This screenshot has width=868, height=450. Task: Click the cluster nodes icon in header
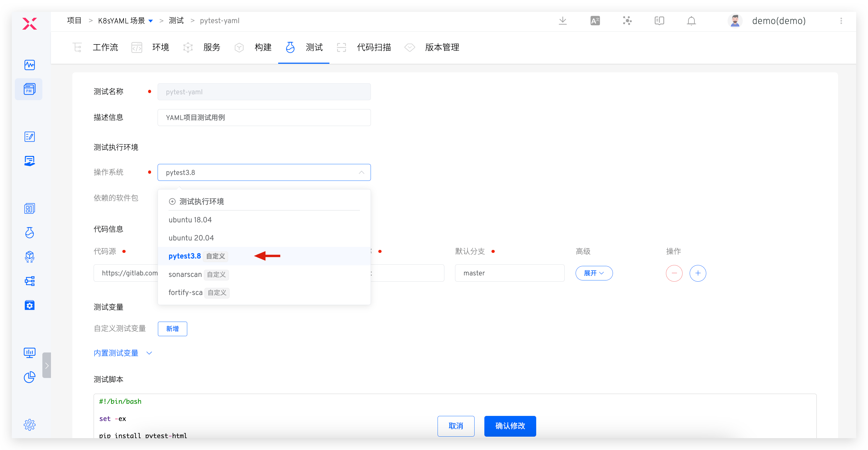click(627, 20)
